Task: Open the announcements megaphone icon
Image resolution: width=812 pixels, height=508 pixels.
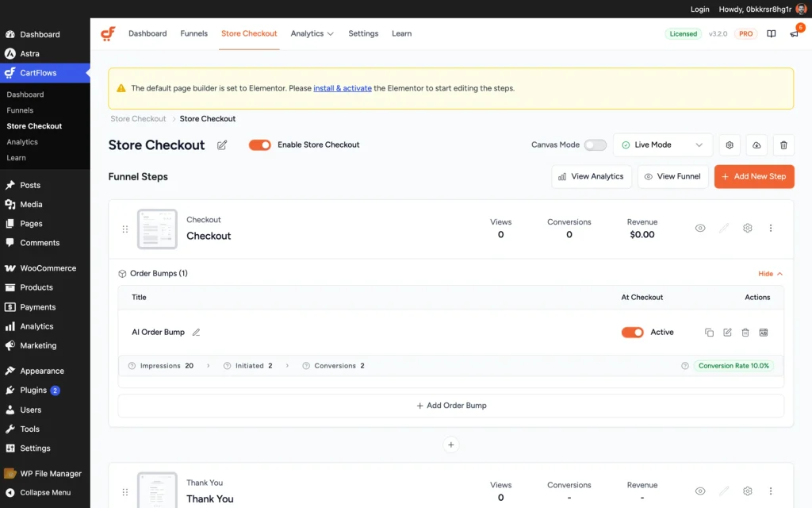Action: coord(794,33)
